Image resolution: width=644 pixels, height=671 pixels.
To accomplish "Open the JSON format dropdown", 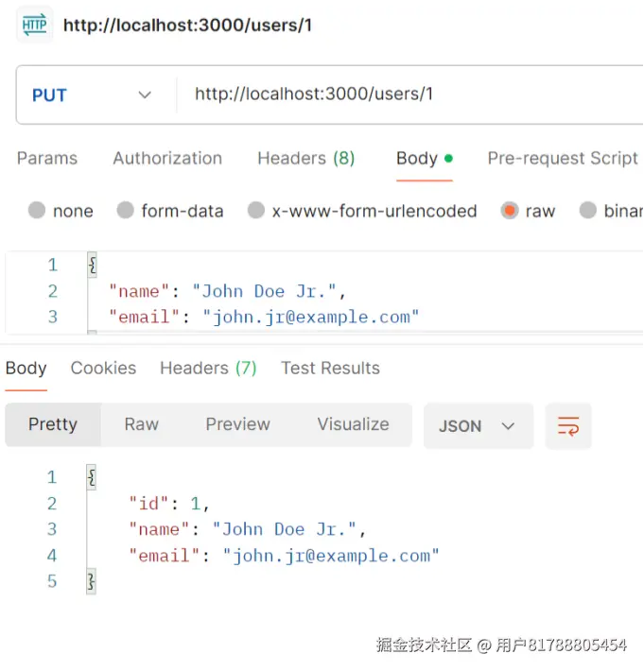I will (x=478, y=426).
